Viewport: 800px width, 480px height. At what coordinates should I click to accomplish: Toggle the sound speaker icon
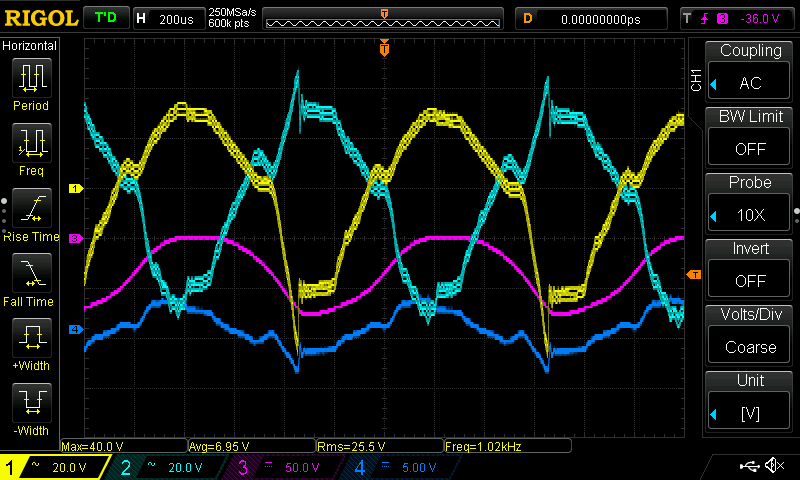773,466
